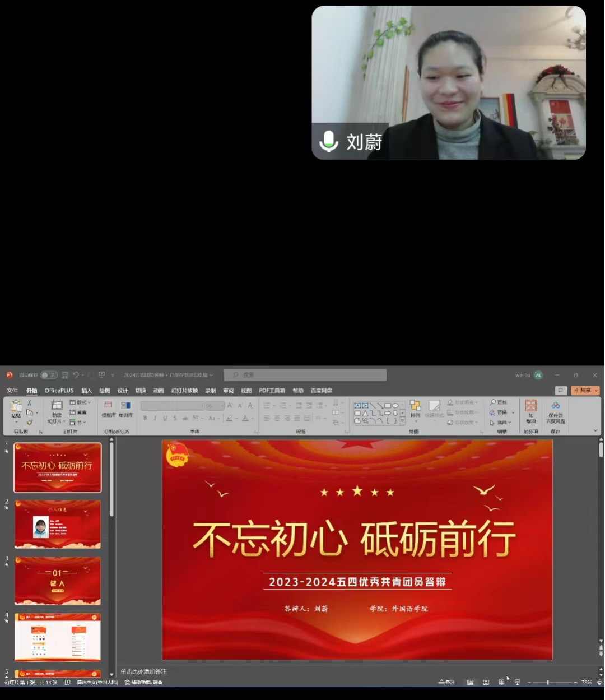Image resolution: width=605 pixels, height=700 pixels.
Task: Toggle the Notes pane in status bar
Action: tap(446, 682)
